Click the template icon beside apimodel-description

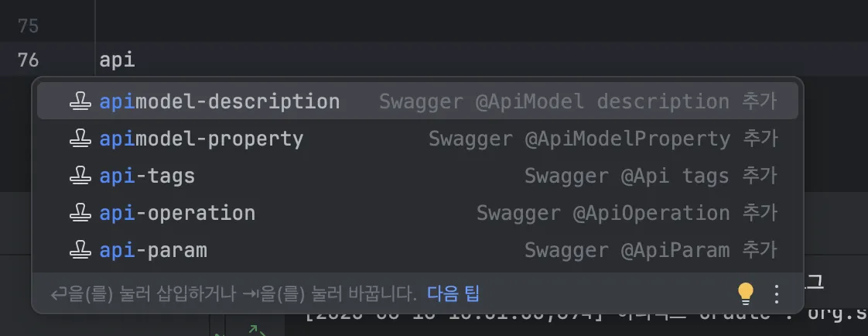80,102
